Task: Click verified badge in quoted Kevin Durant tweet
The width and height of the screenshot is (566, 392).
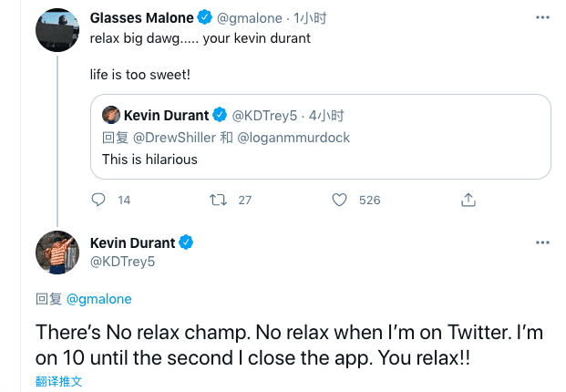Action: tap(220, 115)
